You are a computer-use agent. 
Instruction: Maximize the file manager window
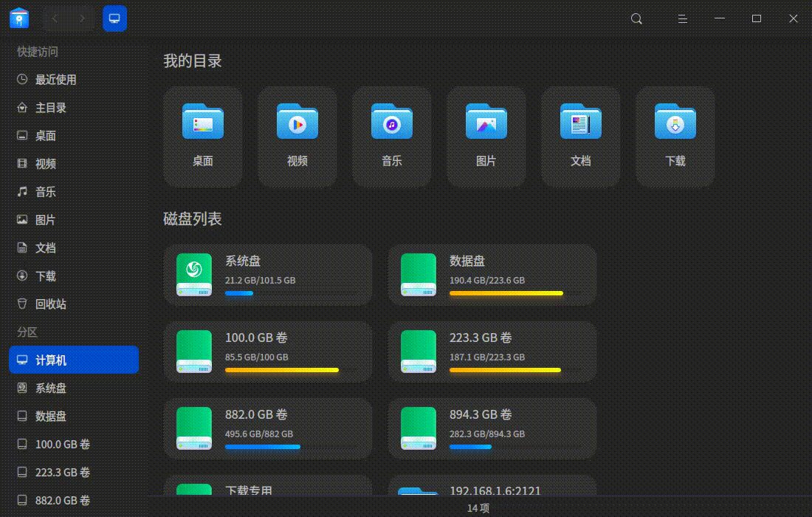click(757, 18)
